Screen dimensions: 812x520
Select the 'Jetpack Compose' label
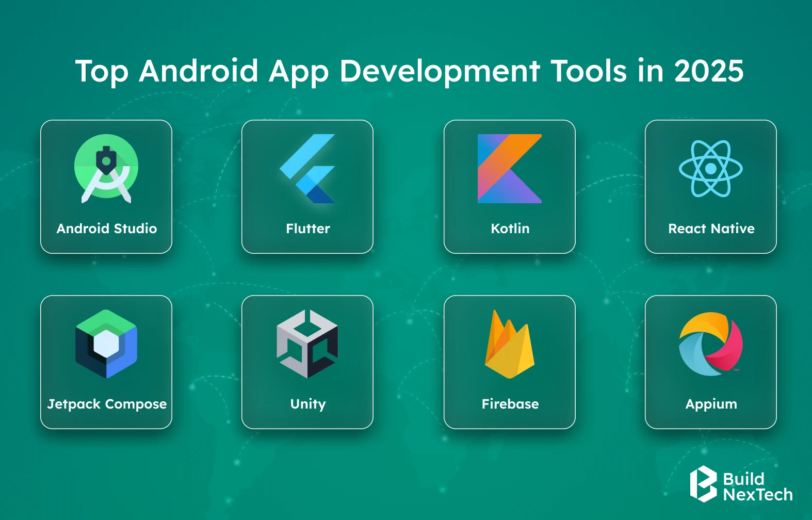click(107, 404)
